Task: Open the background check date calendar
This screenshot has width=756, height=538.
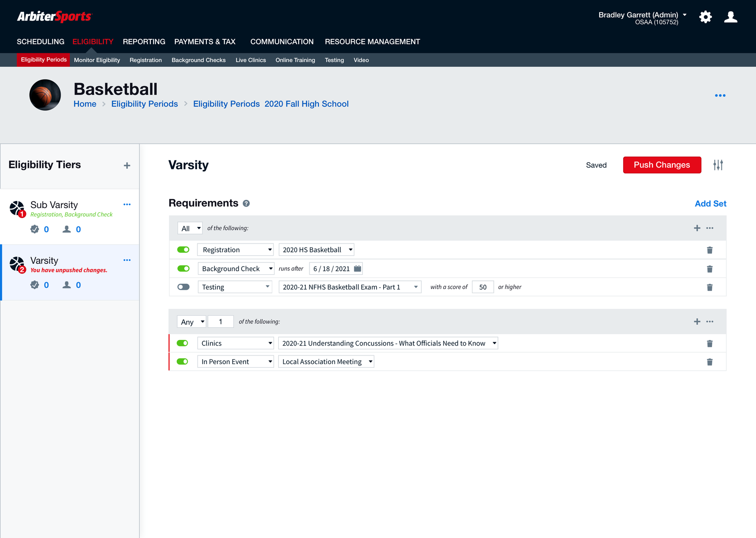Action: pos(358,269)
